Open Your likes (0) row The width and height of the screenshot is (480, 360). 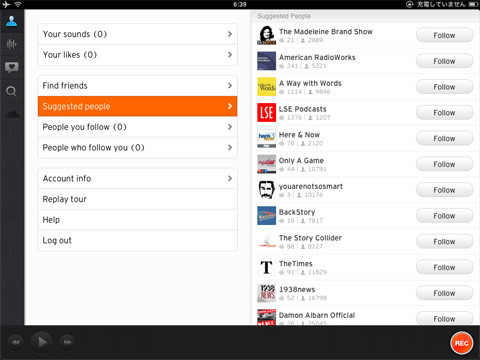tap(137, 55)
